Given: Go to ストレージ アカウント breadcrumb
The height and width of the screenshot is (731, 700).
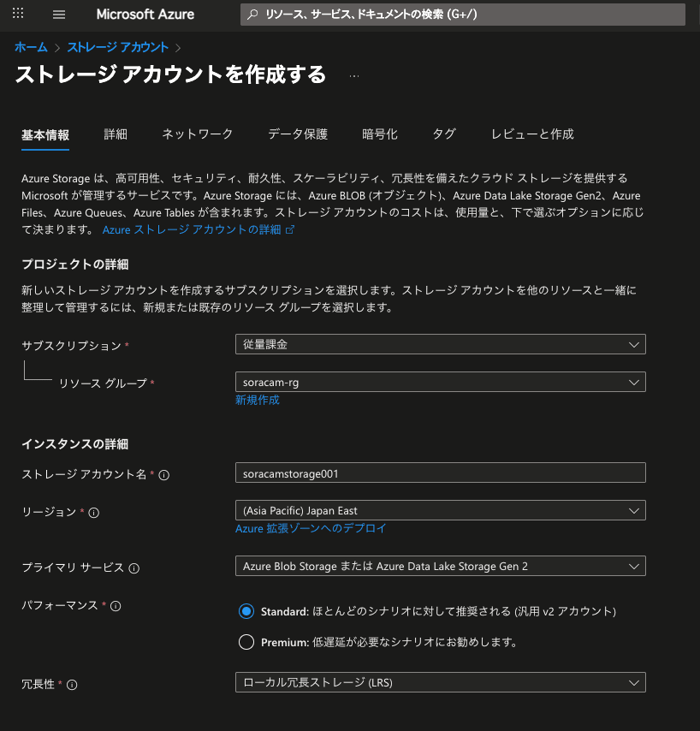Looking at the screenshot, I should [x=118, y=47].
